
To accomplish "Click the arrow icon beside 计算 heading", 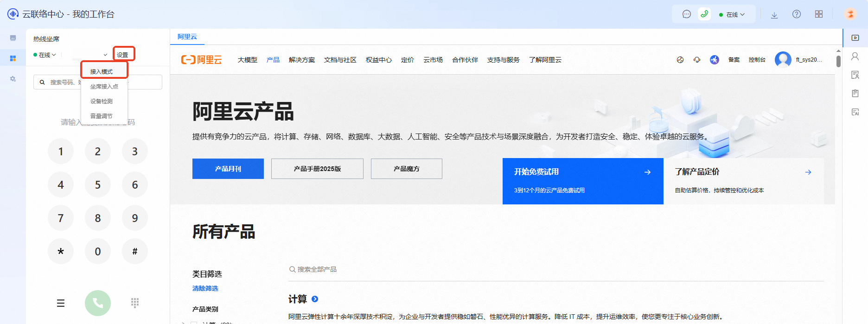I will click(315, 299).
